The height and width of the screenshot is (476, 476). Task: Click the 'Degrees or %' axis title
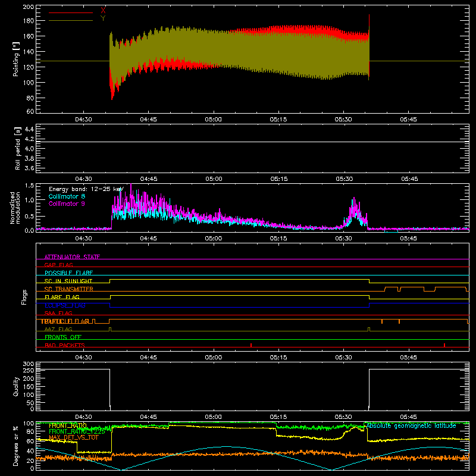pyautogui.click(x=16, y=446)
